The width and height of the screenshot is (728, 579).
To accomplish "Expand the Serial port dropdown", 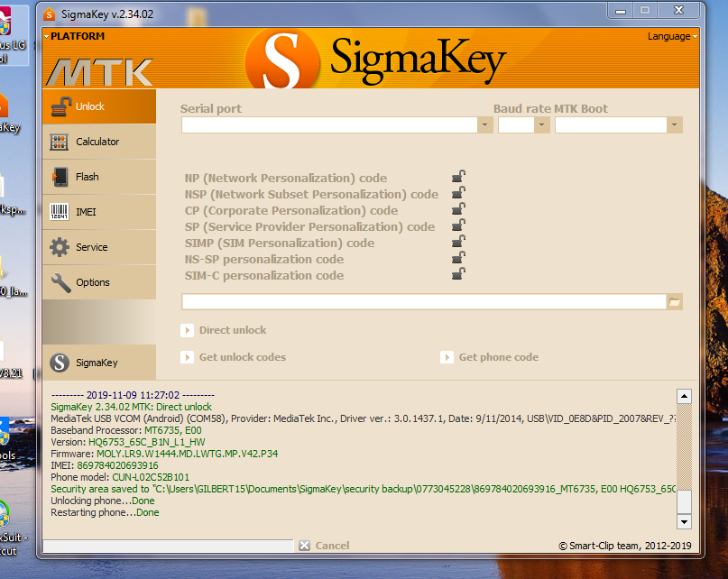I will point(484,124).
